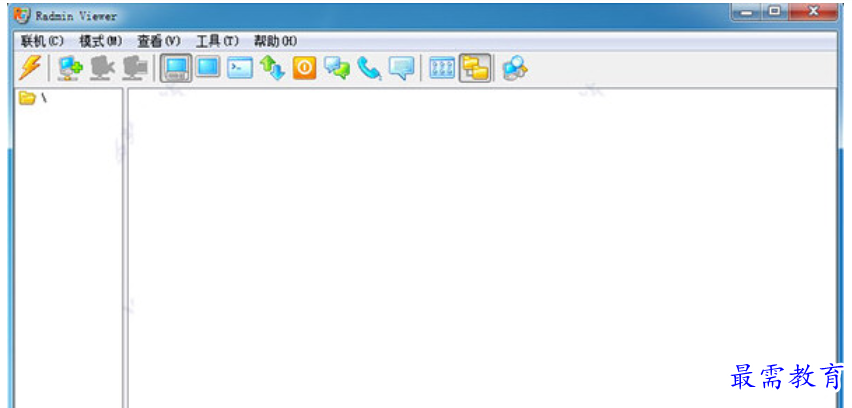Select File Transfer arrows icon
Image resolution: width=852 pixels, height=408 pixels.
coord(272,68)
